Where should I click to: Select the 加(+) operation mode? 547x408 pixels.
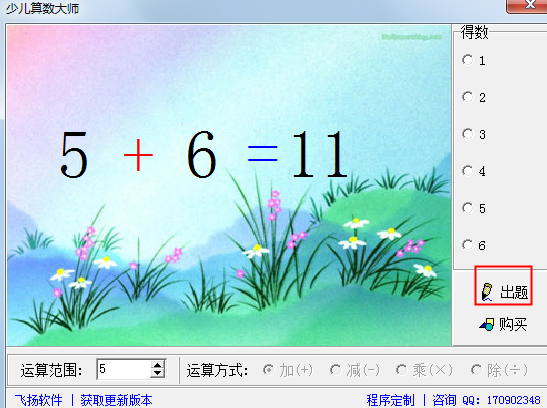point(288,370)
